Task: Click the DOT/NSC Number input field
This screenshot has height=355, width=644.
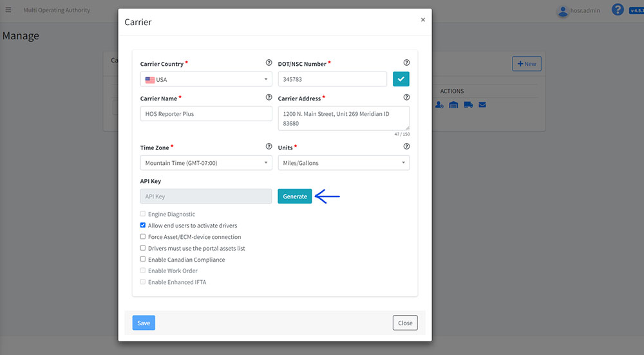Action: click(332, 79)
